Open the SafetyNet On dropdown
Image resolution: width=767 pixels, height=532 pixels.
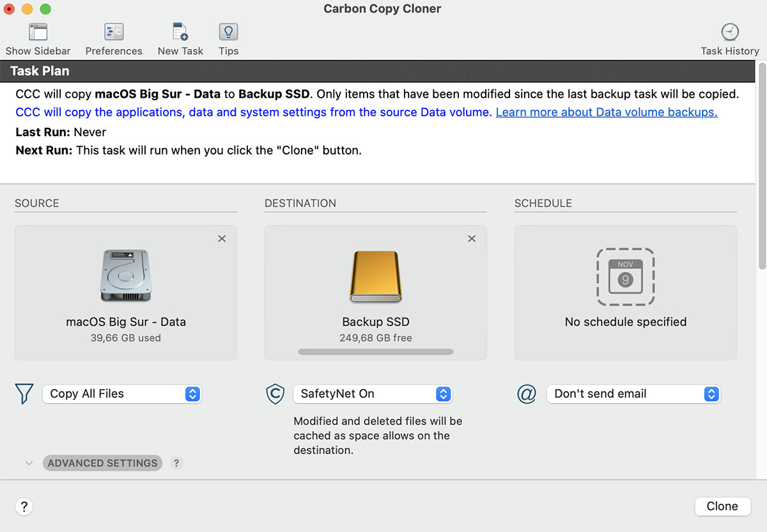tap(373, 394)
